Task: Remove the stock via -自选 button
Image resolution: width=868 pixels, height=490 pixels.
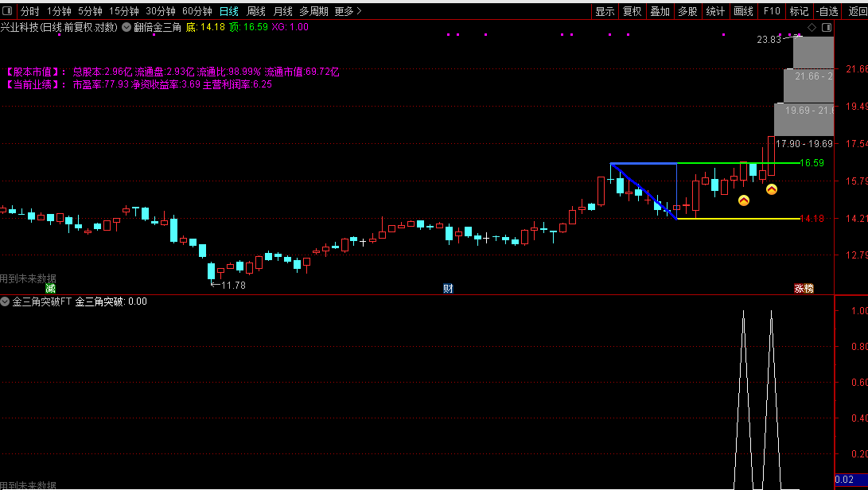Action: (x=827, y=11)
